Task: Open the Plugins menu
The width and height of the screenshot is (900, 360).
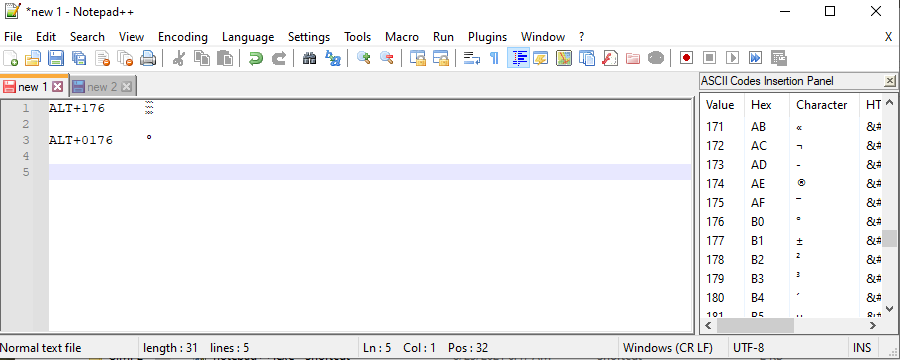Action: [x=487, y=37]
